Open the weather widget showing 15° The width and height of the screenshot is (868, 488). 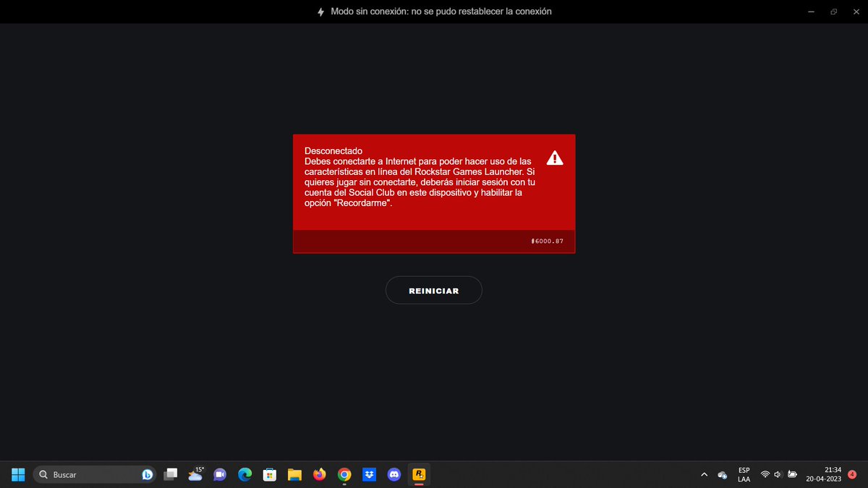click(x=195, y=474)
